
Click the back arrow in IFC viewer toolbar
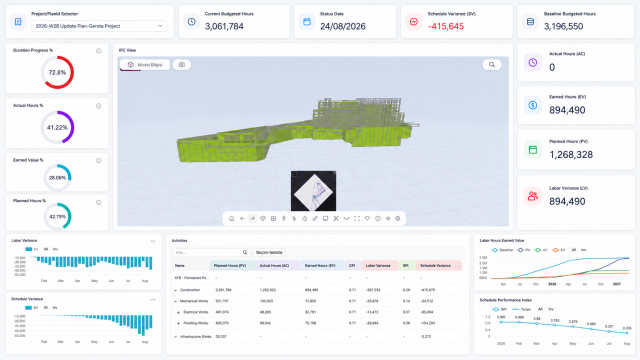click(242, 218)
